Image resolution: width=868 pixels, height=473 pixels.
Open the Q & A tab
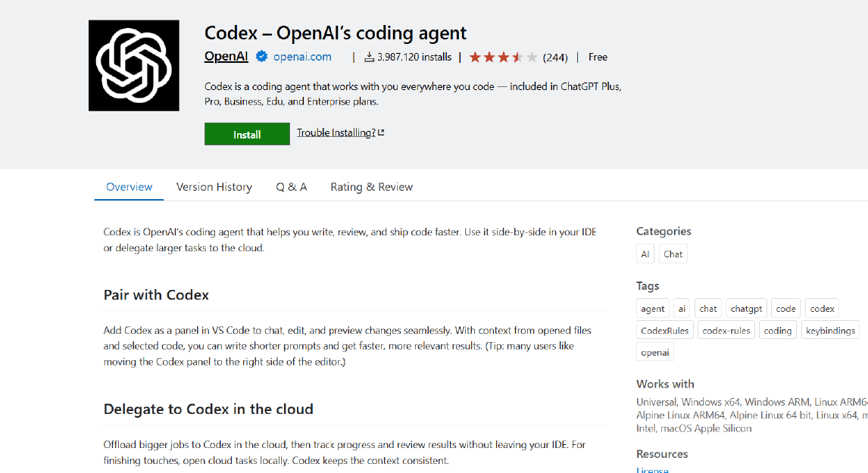click(291, 186)
